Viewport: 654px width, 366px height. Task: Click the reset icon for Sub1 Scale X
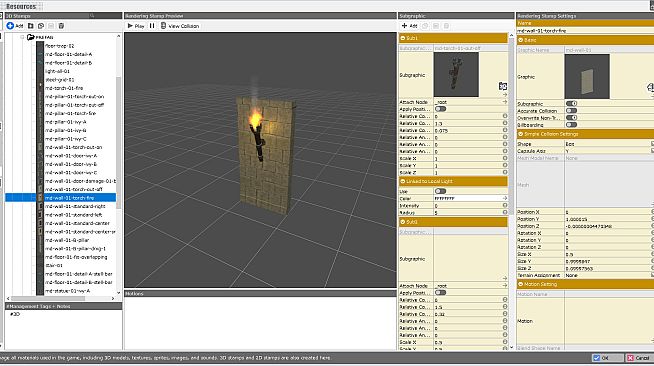click(x=505, y=158)
